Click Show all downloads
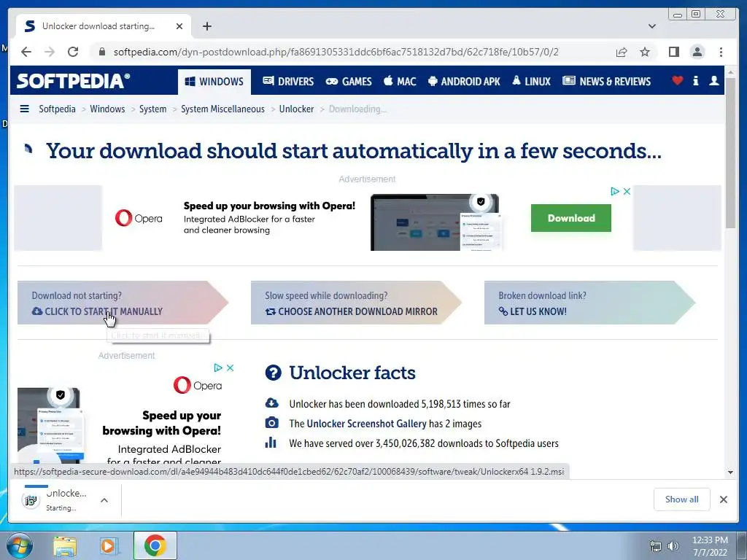Screen dimensions: 747x560 pyautogui.click(x=682, y=499)
